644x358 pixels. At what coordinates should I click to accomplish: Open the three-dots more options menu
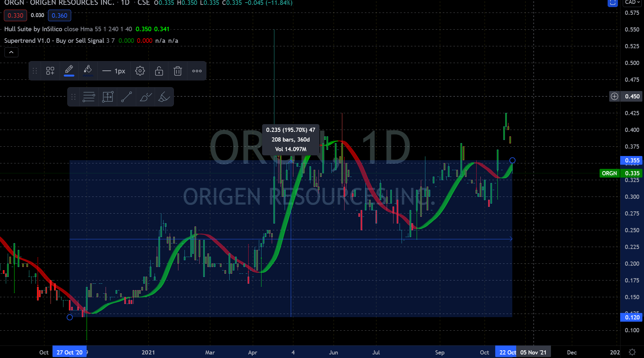[x=197, y=71]
